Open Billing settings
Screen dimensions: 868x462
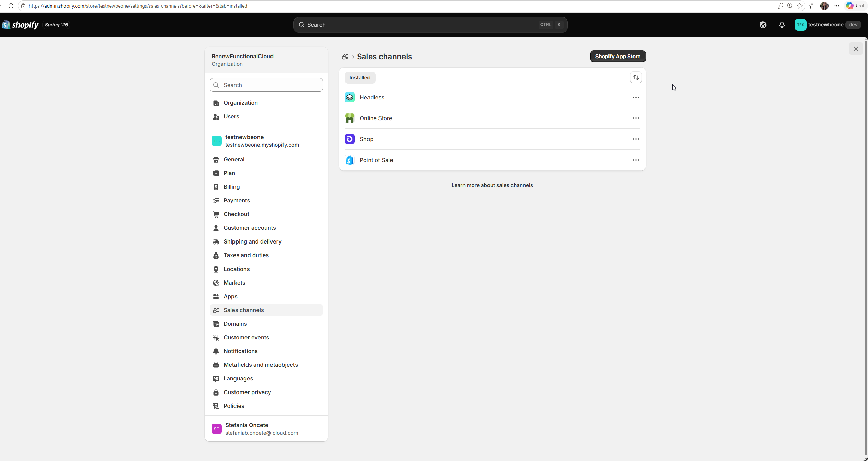click(x=266, y=187)
